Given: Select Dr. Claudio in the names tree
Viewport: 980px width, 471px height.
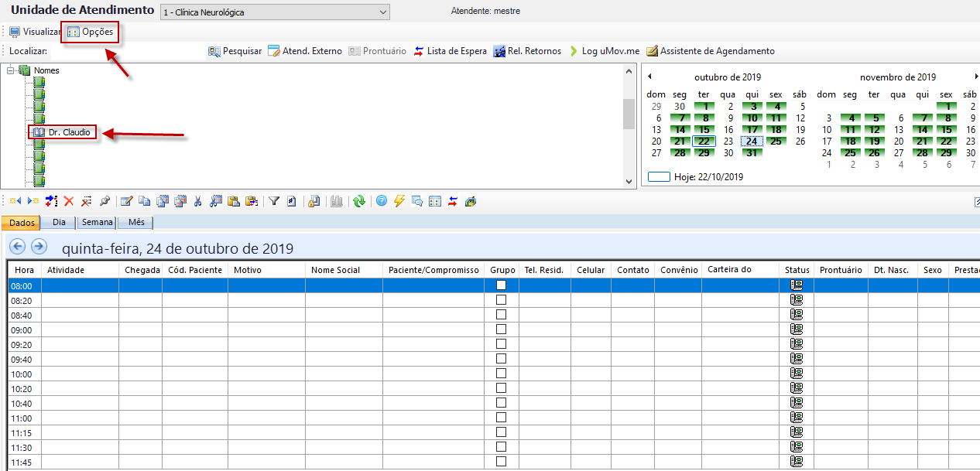Looking at the screenshot, I should 62,132.
